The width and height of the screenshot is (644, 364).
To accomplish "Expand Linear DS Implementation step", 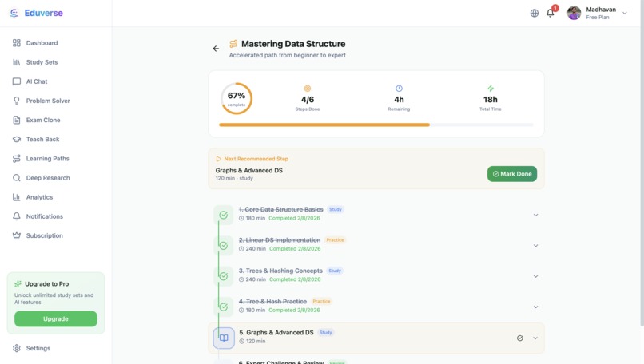I will 535,246.
